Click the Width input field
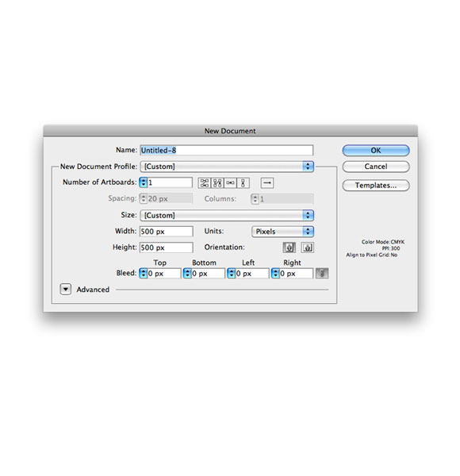Viewport: 460px width, 476px height. coord(167,232)
